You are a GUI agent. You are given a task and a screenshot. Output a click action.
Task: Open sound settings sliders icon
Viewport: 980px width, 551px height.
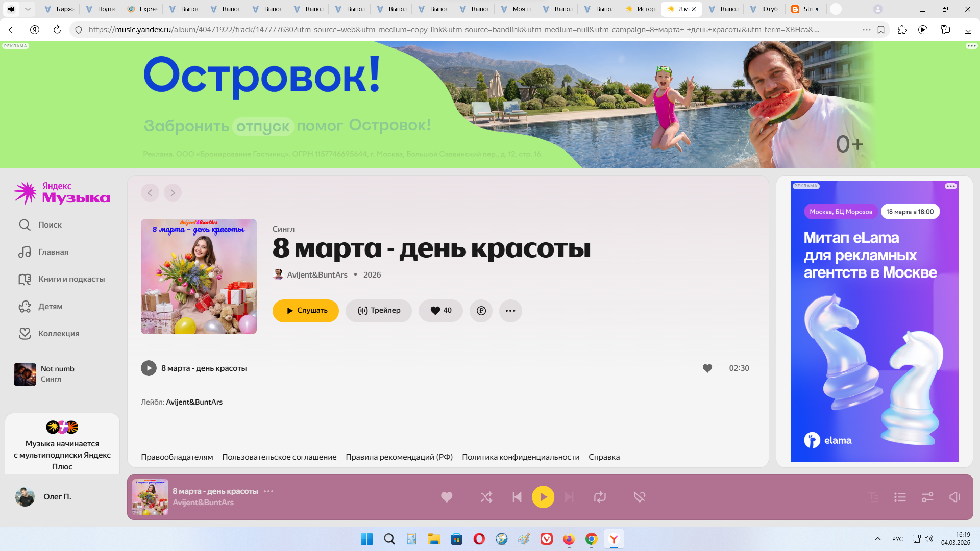927,497
